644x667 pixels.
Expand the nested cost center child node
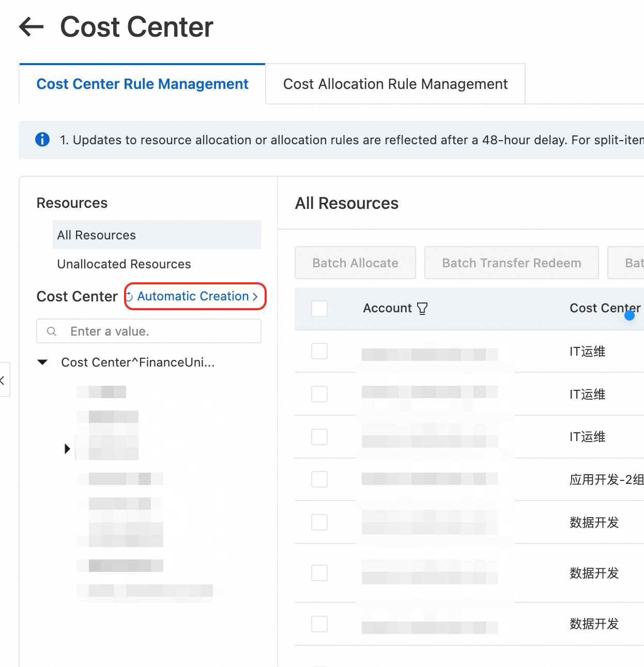[67, 449]
